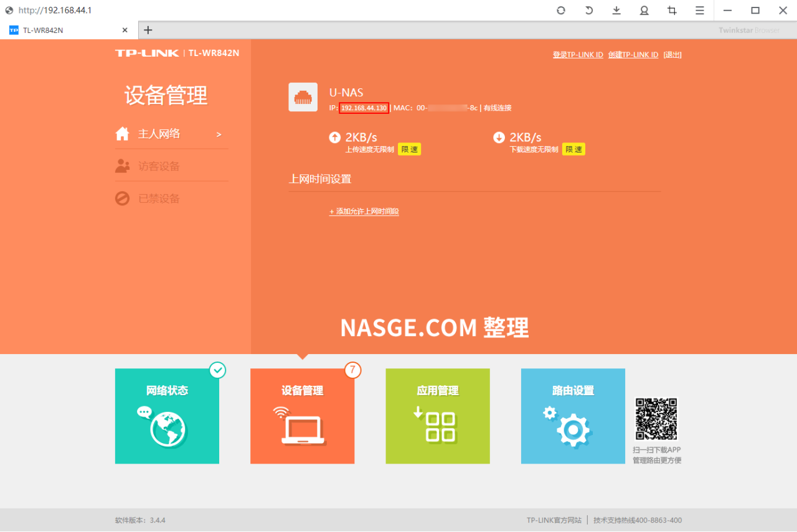Click the upload arrow icon

335,138
